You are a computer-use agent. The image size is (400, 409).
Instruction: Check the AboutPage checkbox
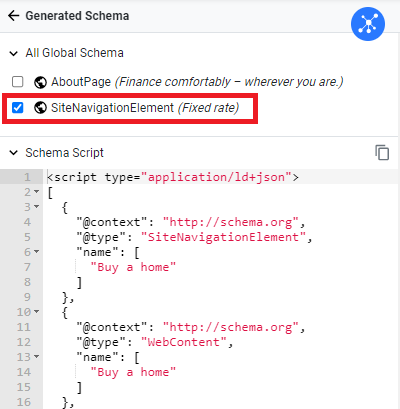17,82
